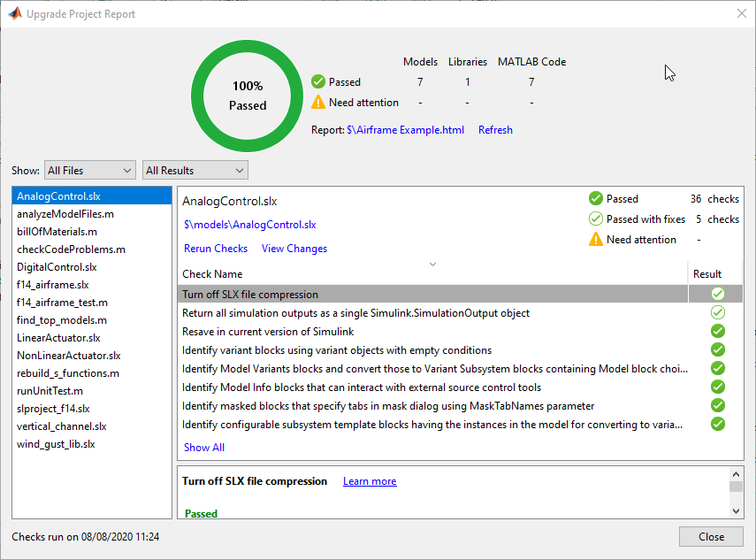Screen dimensions: 756x560
Task: Click warning icon beside file-level Need attention
Action: coord(596,239)
